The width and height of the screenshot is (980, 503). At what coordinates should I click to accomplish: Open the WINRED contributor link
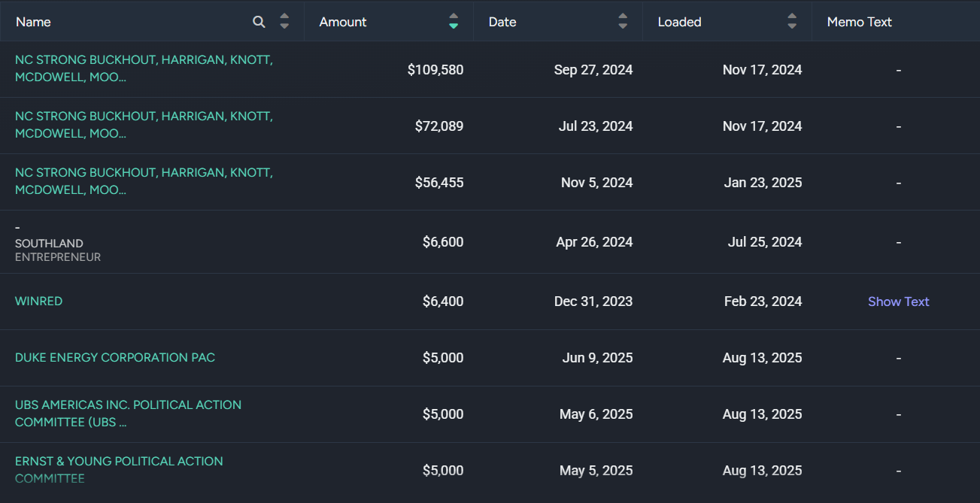(x=38, y=301)
